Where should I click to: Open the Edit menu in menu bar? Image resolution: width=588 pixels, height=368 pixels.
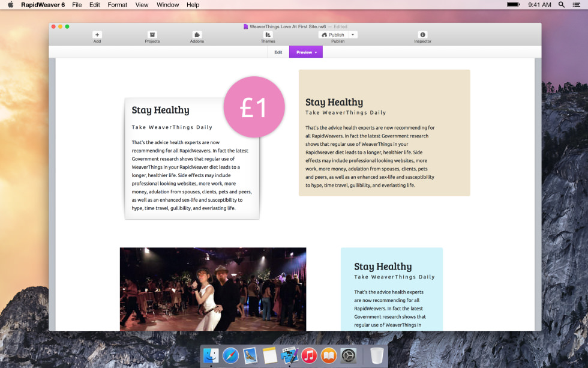tap(95, 5)
